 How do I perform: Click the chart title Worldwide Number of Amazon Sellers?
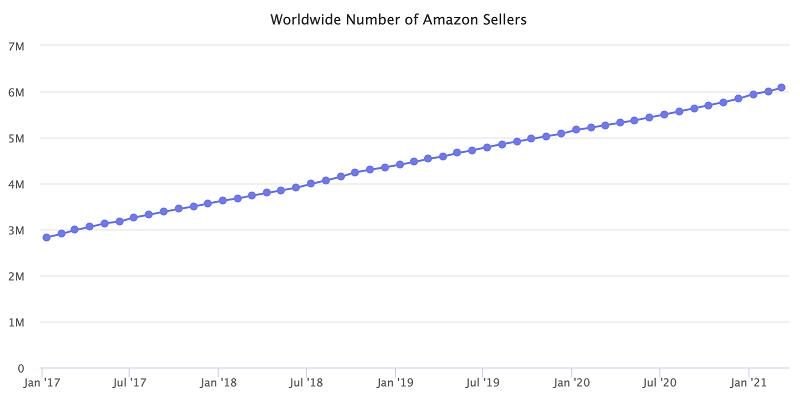(398, 19)
